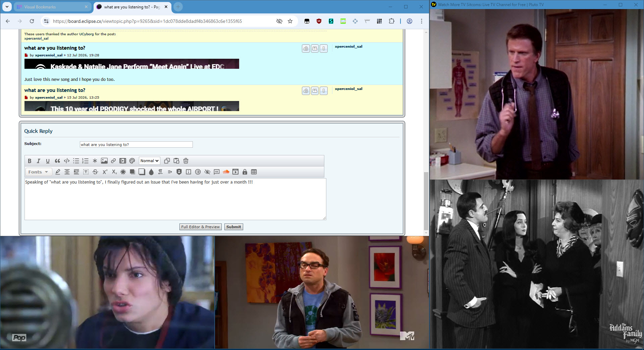Screen dimensions: 644x350
Task: Apply superscript formatting
Action: tap(105, 172)
